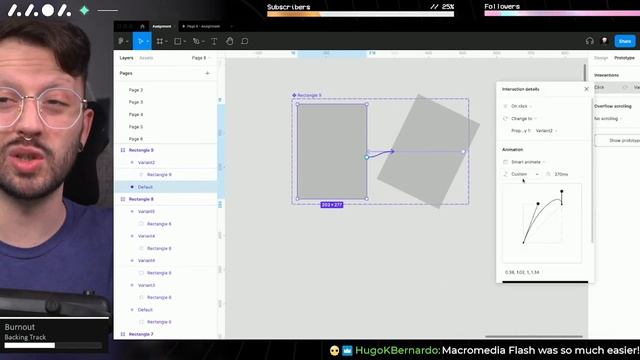
Task: Click the headphones audio icon
Action: (589, 41)
